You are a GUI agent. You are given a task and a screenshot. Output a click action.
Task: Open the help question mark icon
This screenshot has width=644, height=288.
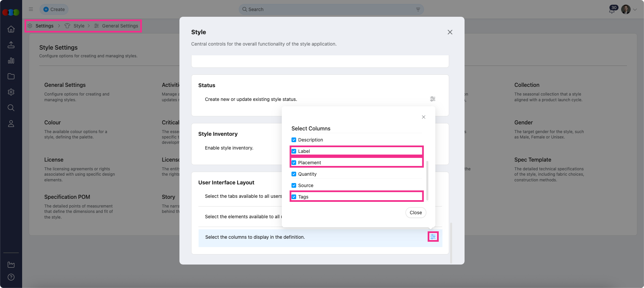(x=11, y=277)
